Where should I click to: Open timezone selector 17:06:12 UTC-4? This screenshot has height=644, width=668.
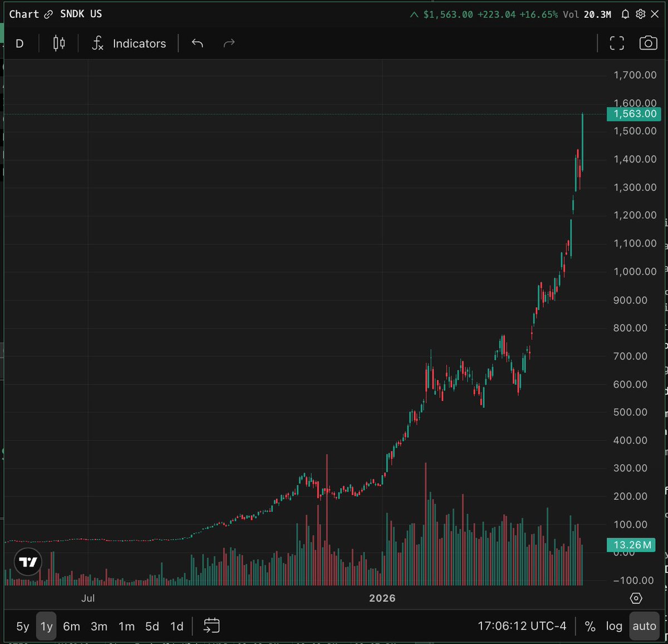[522, 626]
